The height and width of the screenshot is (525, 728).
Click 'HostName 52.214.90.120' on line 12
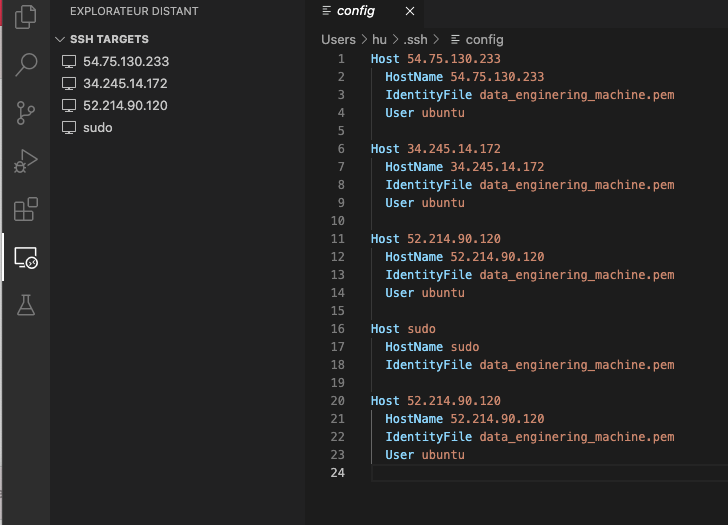point(464,257)
